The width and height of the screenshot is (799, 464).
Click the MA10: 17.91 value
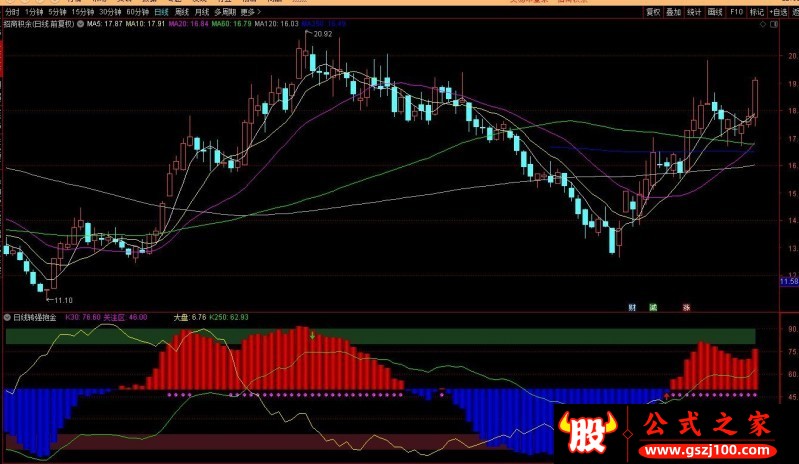[145, 24]
